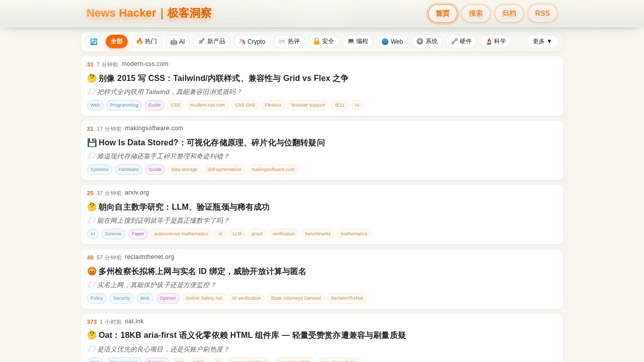Viewport: 644px width, 362px height.
Task: Toggle the 热评 comments filter
Action: click(289, 42)
